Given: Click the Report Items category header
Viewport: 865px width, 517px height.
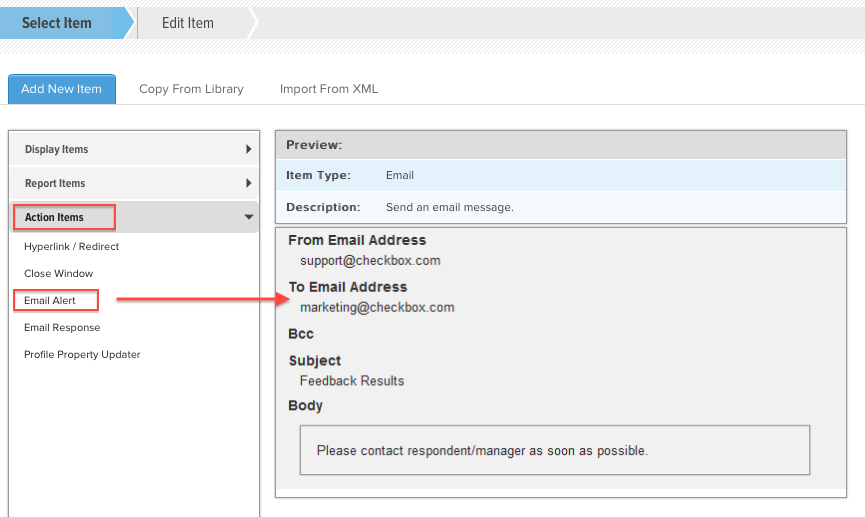Looking at the screenshot, I should pyautogui.click(x=134, y=183).
